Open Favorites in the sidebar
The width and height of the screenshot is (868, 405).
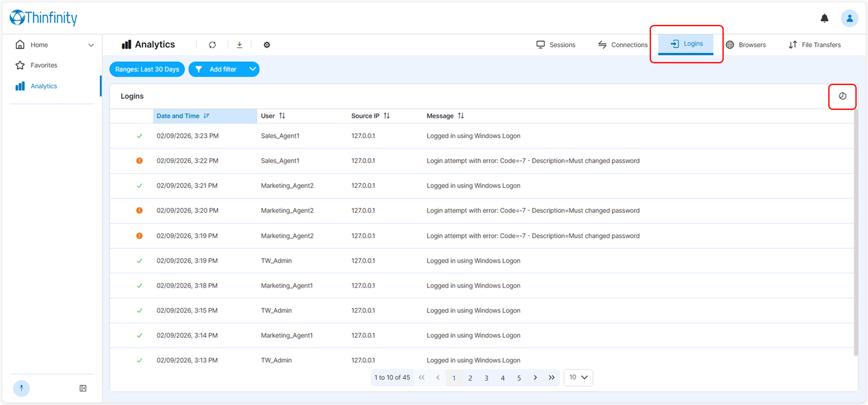(x=44, y=65)
